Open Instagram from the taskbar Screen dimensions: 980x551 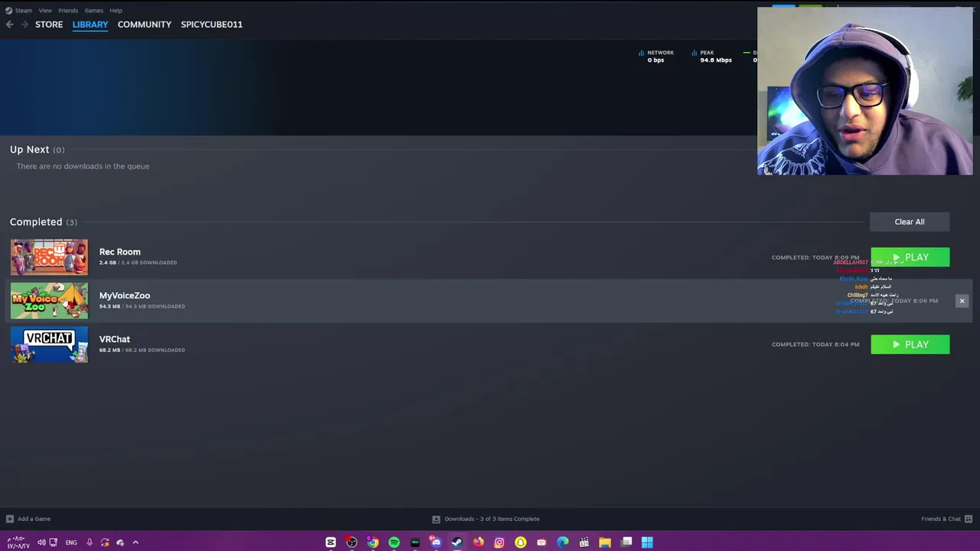499,543
